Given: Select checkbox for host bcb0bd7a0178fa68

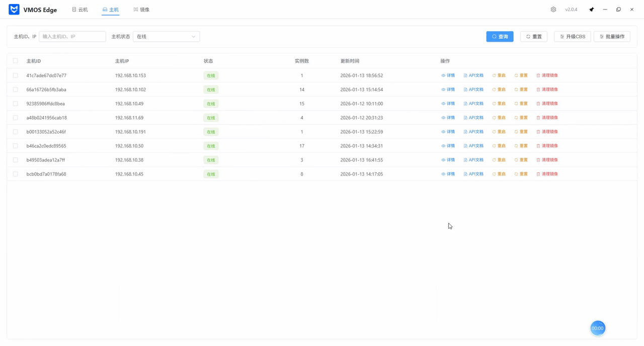Looking at the screenshot, I should (16, 174).
